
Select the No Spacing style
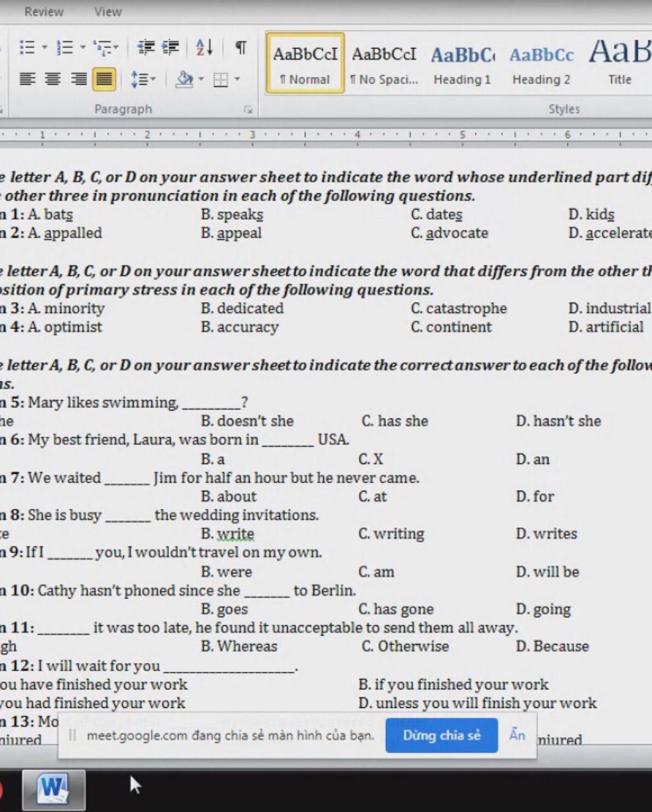[x=384, y=63]
